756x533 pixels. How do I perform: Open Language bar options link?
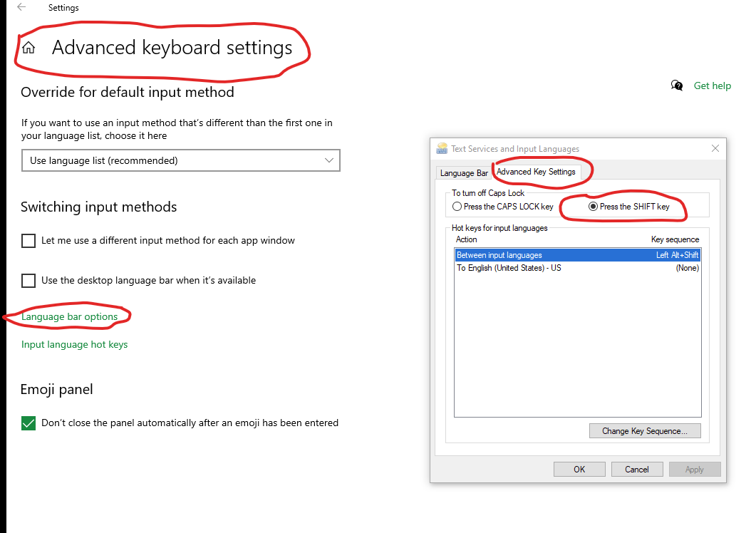pos(69,317)
